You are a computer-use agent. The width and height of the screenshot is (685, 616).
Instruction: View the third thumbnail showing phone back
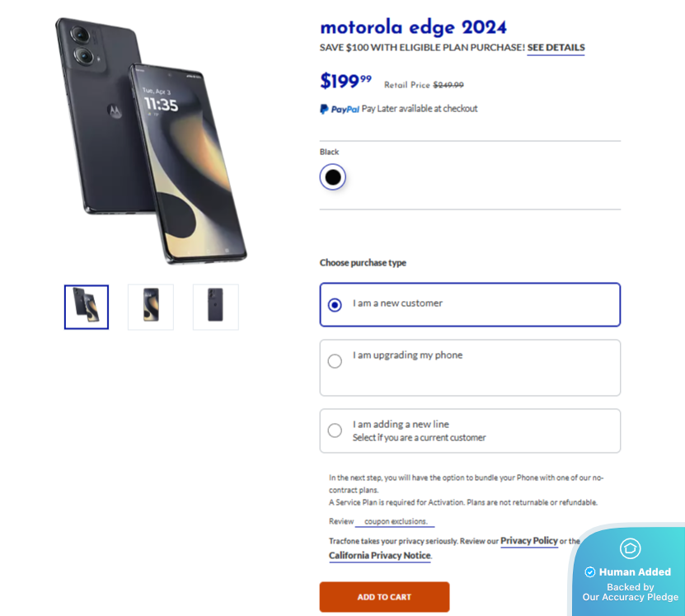point(215,307)
